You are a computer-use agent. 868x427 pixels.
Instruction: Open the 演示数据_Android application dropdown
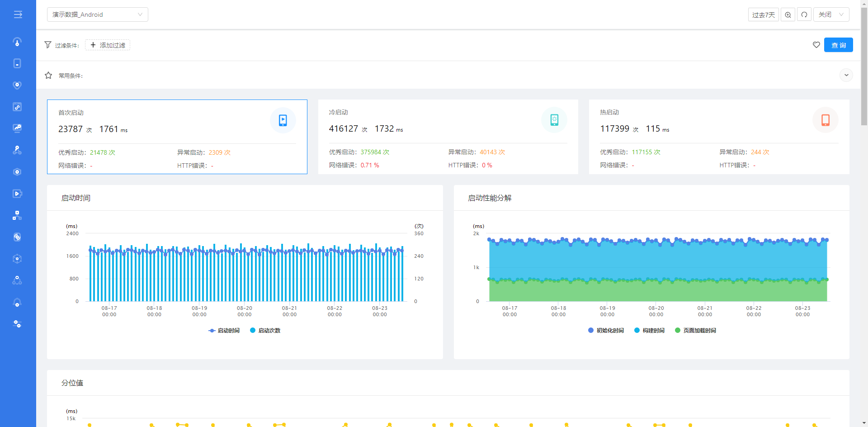point(97,14)
